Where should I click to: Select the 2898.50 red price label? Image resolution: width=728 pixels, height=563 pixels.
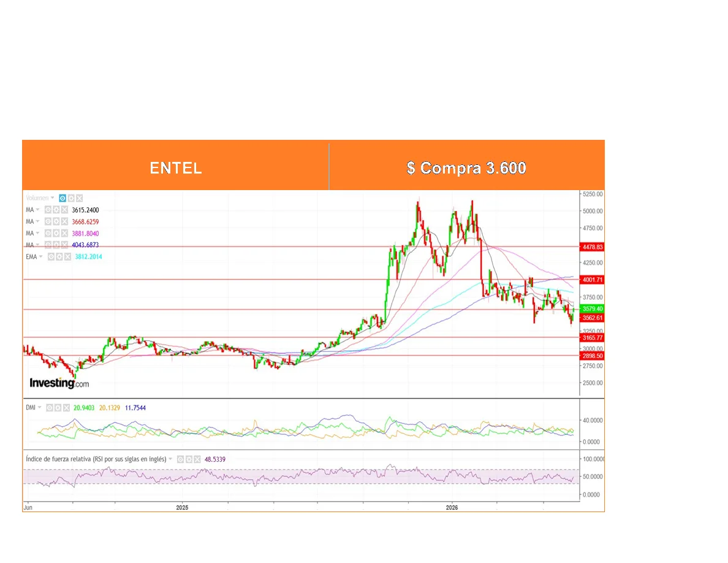tap(593, 356)
